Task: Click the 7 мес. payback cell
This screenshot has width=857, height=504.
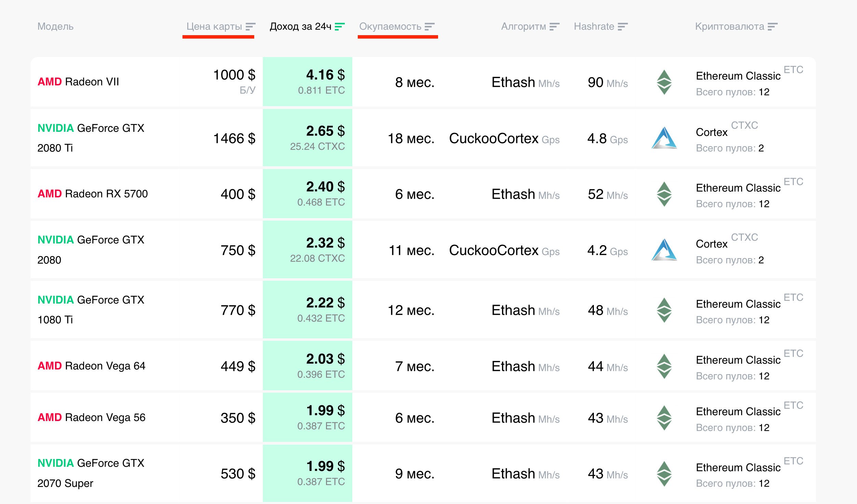Action: pos(415,367)
